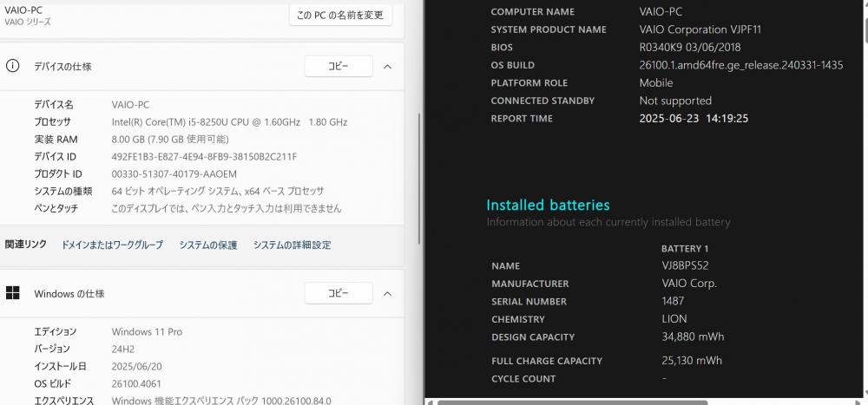Select the device name value VAIO-PC

click(130, 105)
